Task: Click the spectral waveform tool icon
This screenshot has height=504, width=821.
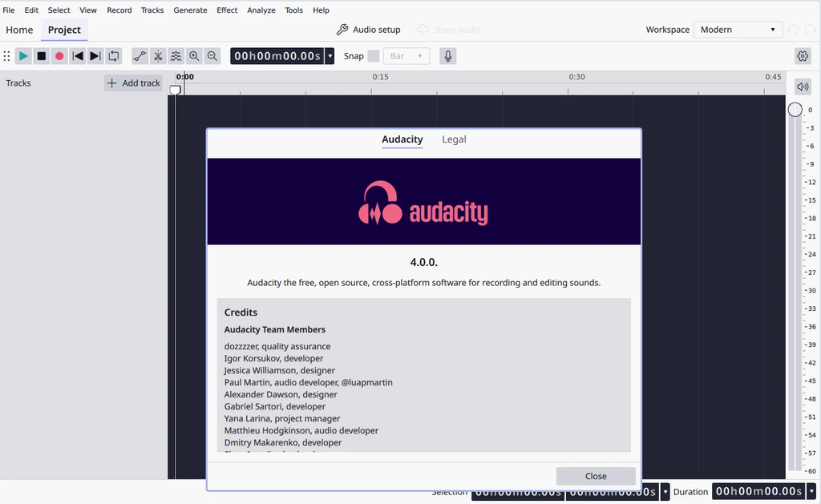Action: 176,56
